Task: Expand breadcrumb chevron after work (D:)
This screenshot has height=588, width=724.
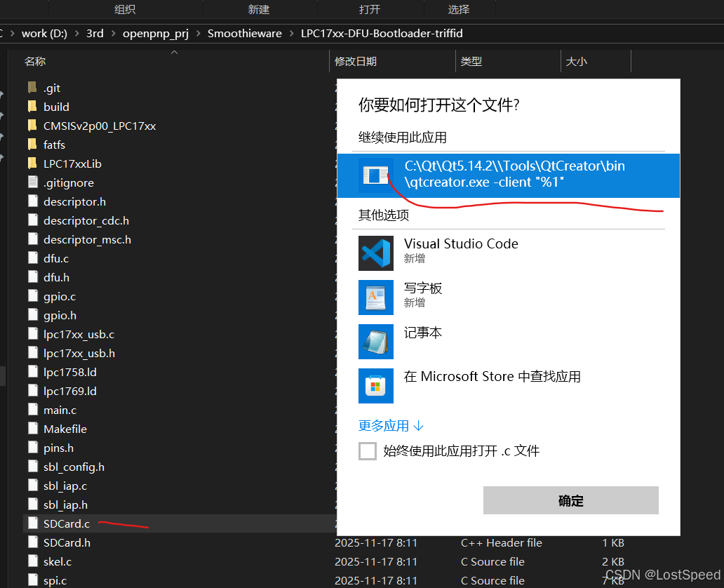Action: (x=76, y=34)
